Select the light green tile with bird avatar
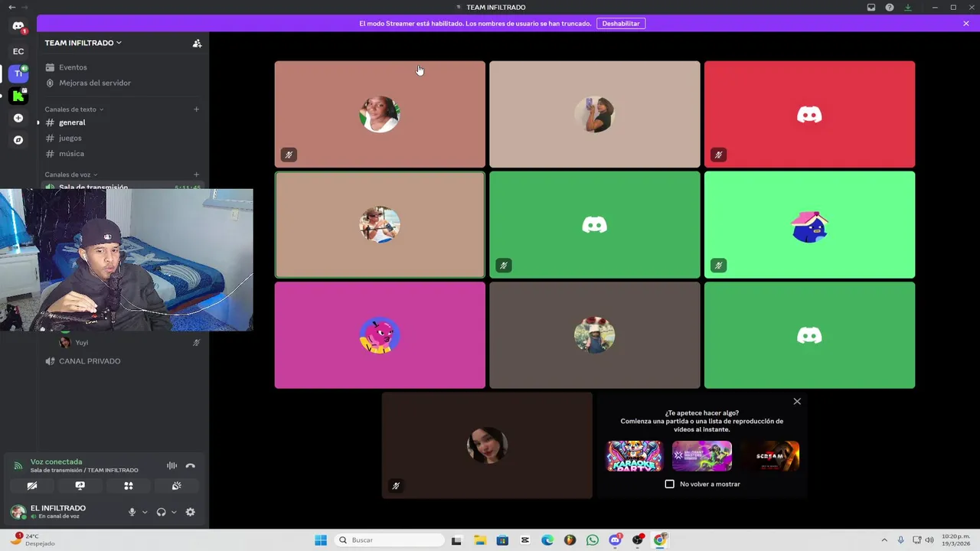Image resolution: width=980 pixels, height=551 pixels. [809, 225]
